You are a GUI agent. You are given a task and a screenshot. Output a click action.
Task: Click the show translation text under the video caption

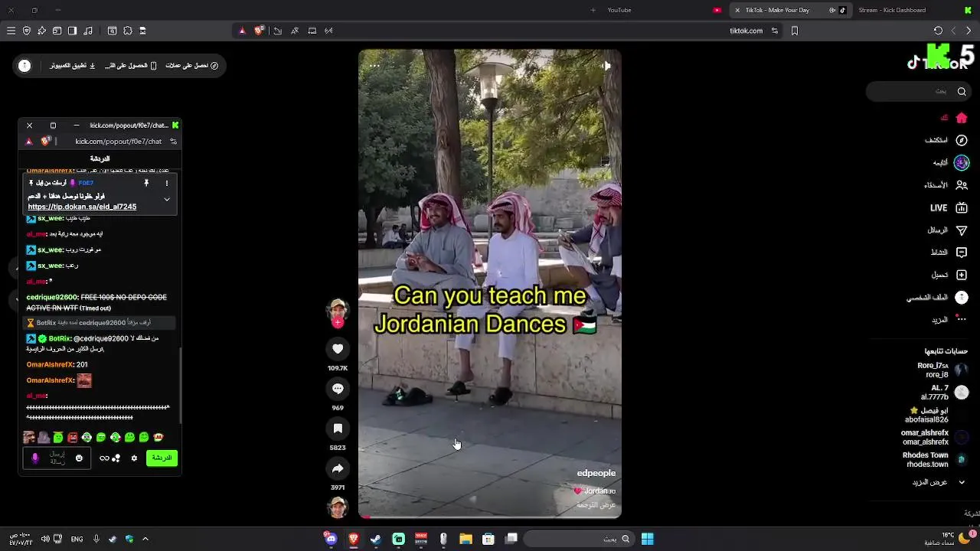click(596, 505)
